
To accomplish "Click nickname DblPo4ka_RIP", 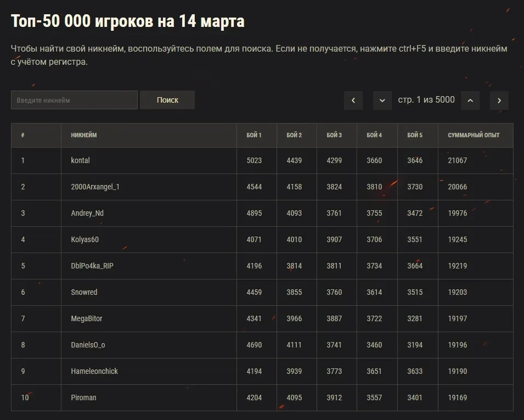I will pos(92,266).
